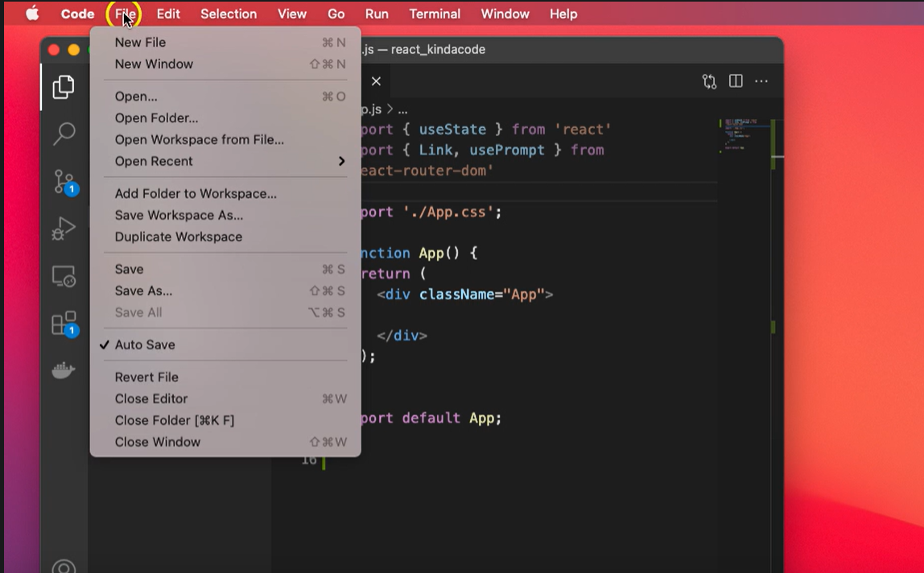Open the Docker view icon
Image resolution: width=924 pixels, height=573 pixels.
pos(64,370)
